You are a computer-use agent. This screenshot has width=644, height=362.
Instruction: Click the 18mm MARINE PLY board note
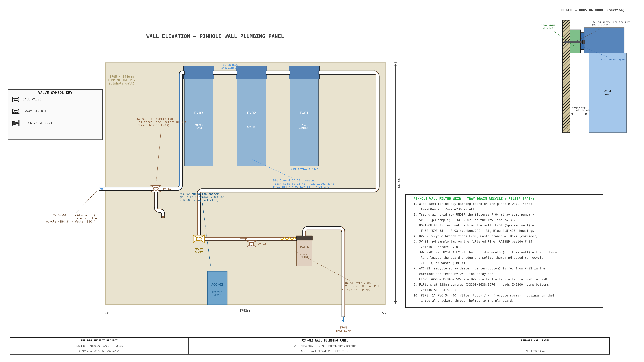(x=122, y=80)
